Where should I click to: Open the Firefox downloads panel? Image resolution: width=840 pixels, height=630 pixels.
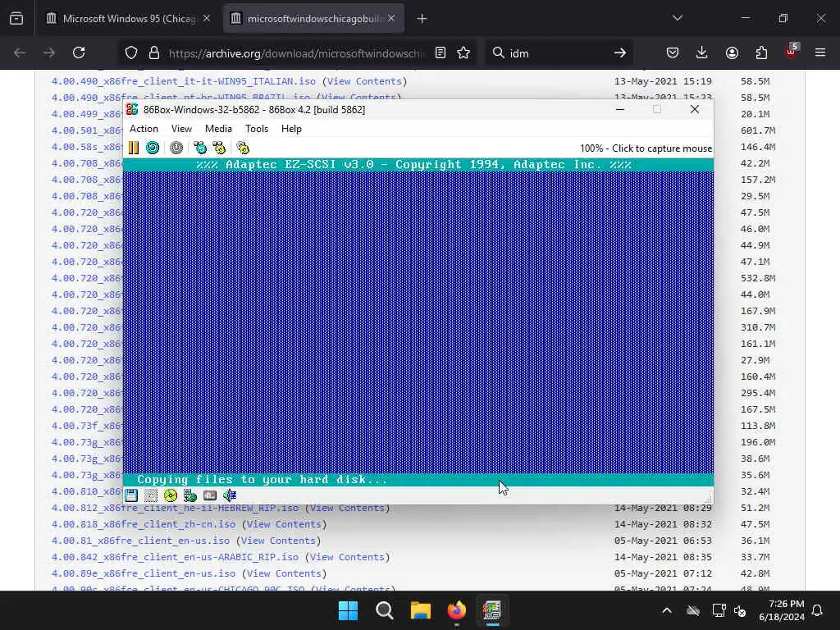[702, 53]
